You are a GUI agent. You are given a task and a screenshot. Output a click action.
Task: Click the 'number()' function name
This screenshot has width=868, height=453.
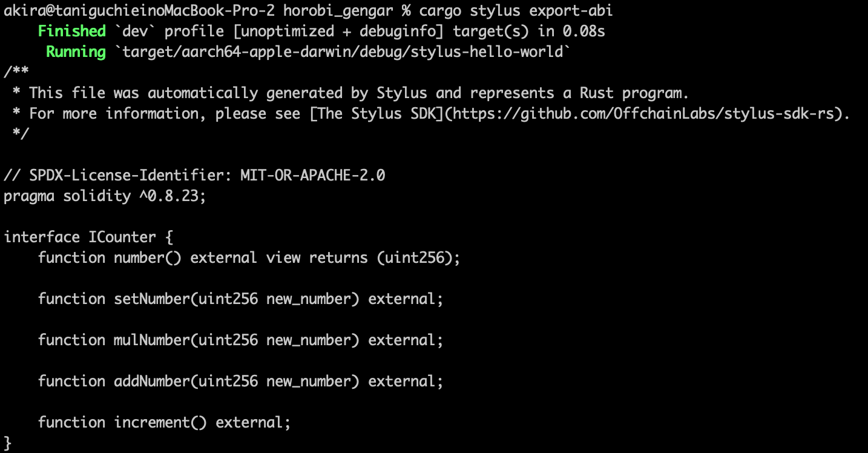point(148,257)
